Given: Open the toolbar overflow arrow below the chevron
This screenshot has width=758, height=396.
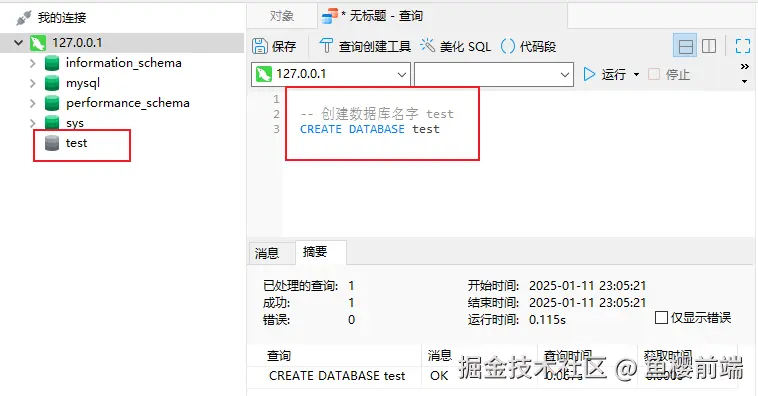Looking at the screenshot, I should (744, 81).
